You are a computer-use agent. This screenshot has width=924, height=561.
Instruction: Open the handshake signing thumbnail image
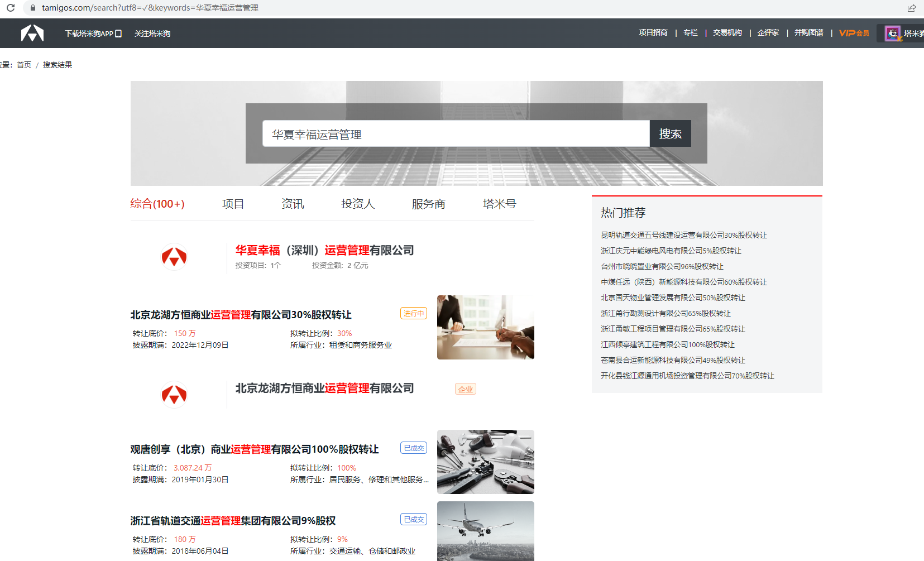click(x=486, y=327)
